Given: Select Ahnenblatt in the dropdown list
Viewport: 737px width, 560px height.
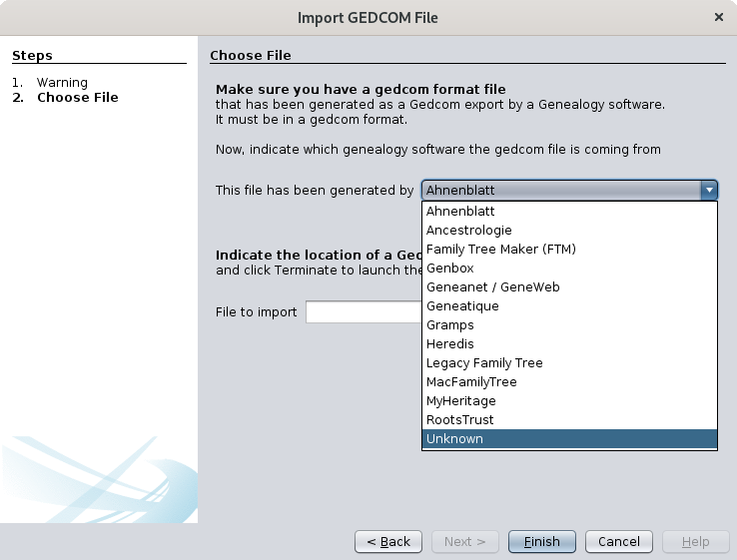Looking at the screenshot, I should 569,212.
